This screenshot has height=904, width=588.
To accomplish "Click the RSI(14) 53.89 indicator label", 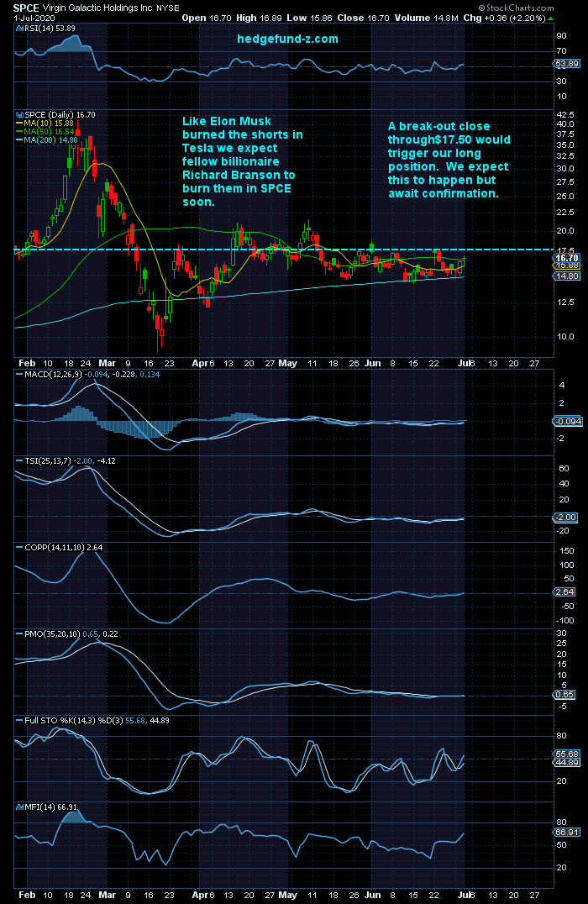I will pos(50,29).
